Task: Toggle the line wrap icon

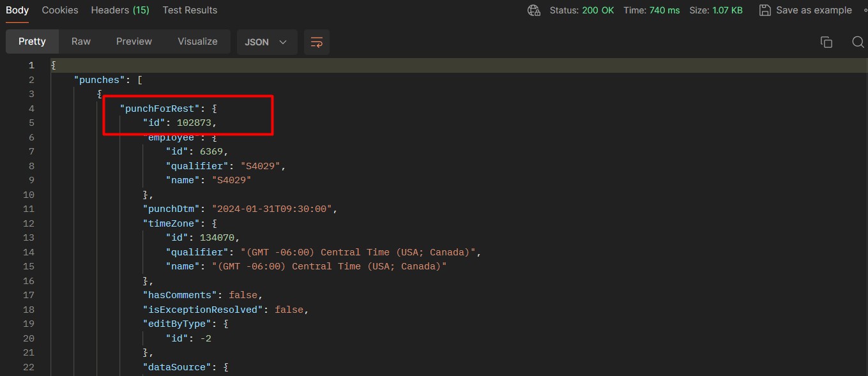Action: coord(316,42)
